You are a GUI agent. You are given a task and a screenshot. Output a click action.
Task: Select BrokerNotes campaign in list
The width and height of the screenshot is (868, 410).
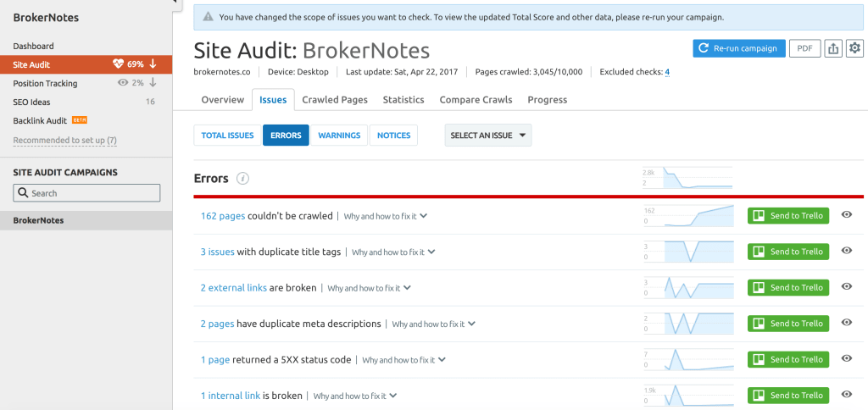click(86, 220)
